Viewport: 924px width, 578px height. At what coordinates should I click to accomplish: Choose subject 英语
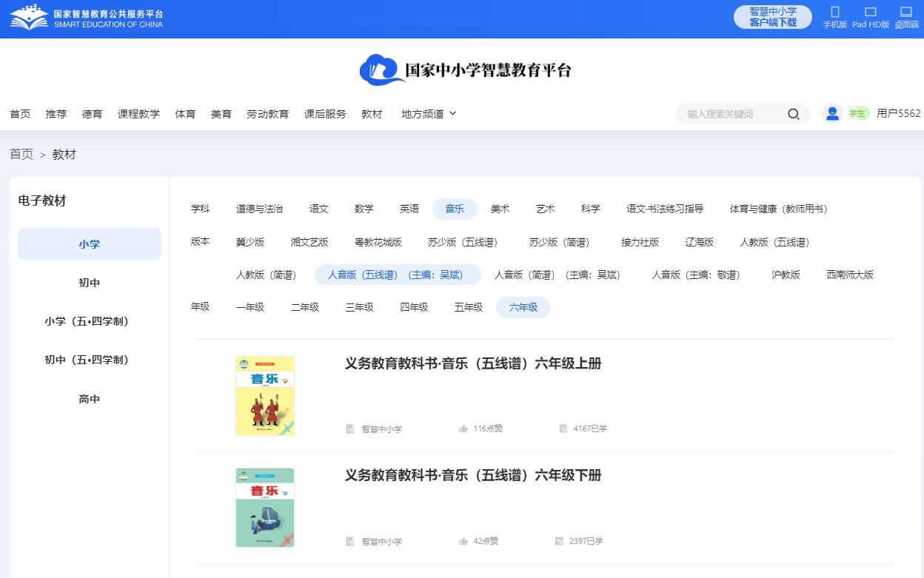click(409, 209)
